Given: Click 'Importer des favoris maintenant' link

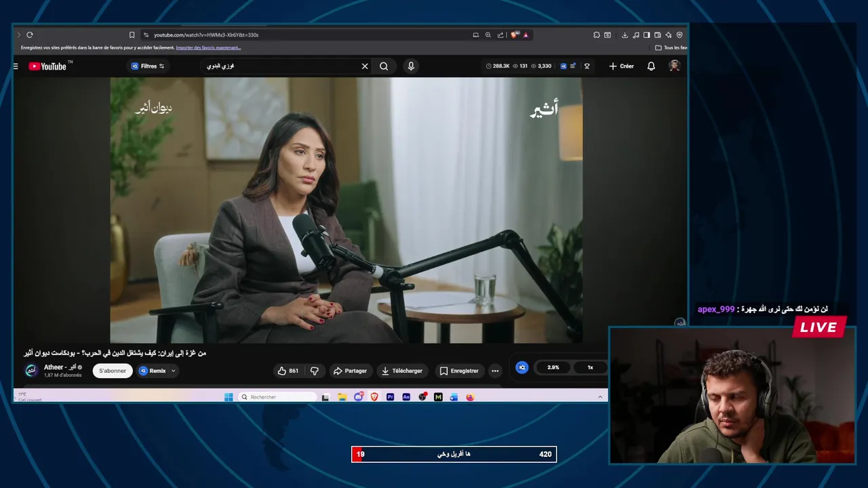Looking at the screenshot, I should [x=208, y=47].
